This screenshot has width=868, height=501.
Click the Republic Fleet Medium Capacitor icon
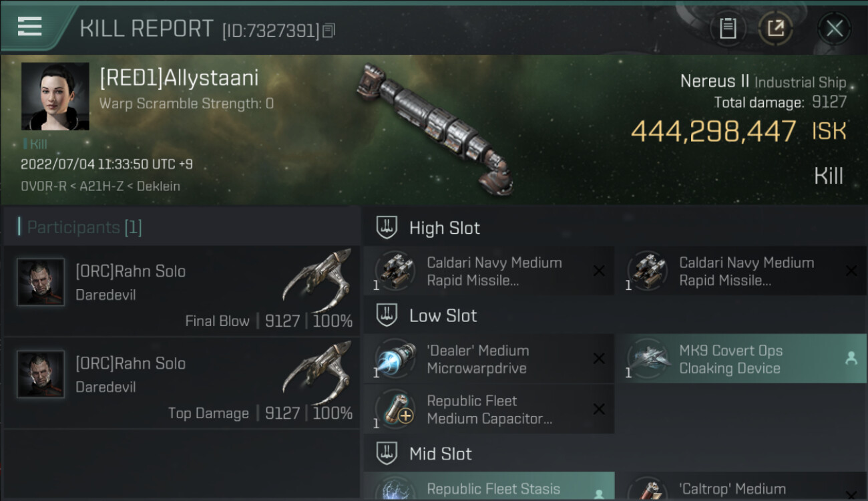tap(395, 409)
